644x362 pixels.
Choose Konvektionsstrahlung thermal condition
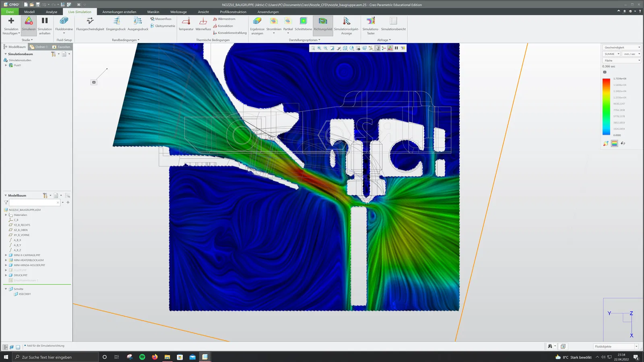(230, 33)
